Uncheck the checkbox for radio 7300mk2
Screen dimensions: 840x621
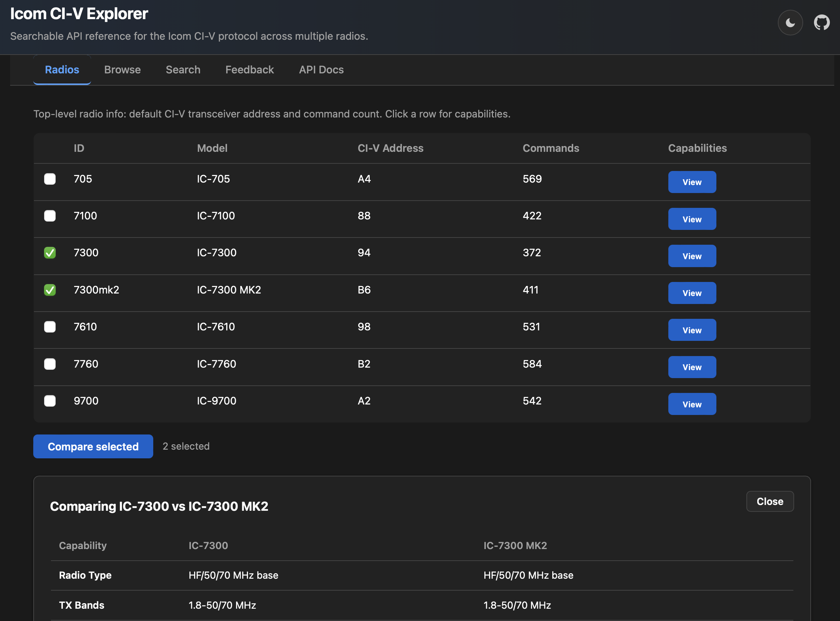[50, 290]
